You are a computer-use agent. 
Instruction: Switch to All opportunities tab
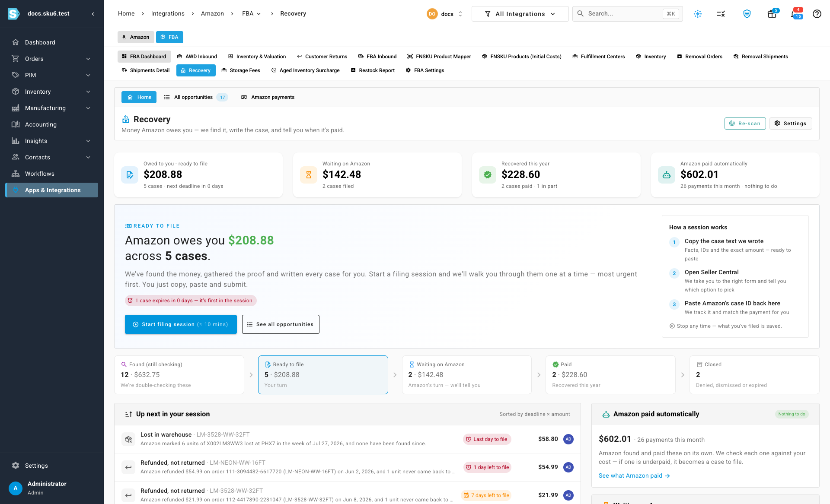click(196, 97)
